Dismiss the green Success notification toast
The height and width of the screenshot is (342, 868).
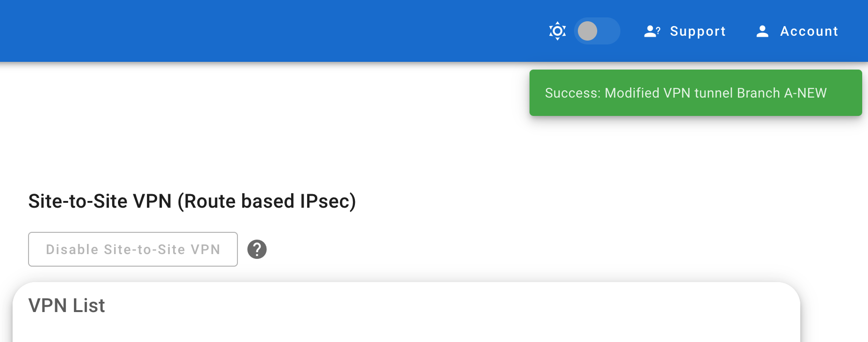pos(695,93)
